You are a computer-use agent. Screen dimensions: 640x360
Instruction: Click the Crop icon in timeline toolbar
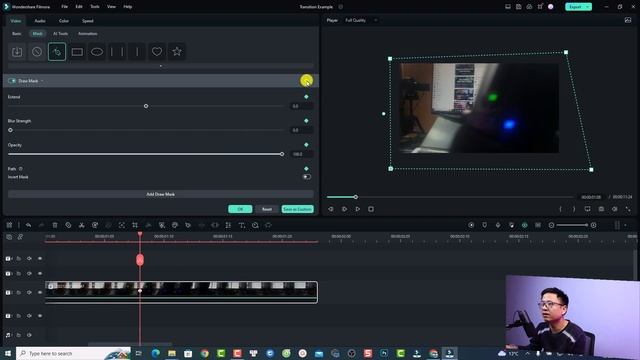135,225
